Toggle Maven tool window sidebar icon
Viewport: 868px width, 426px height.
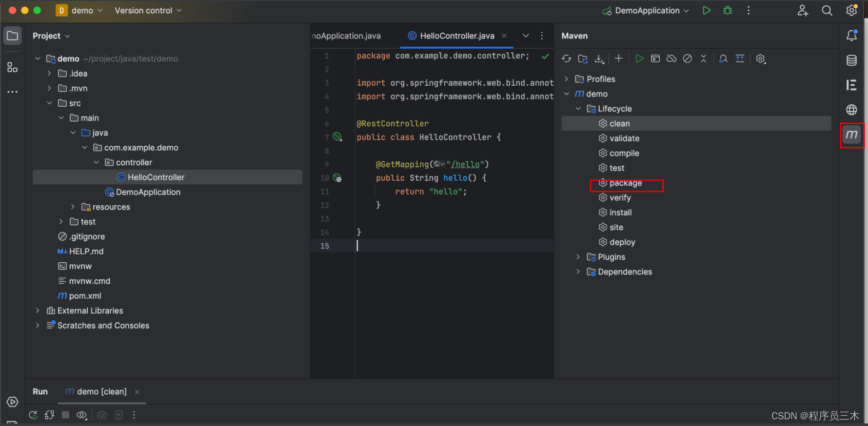[x=852, y=134]
